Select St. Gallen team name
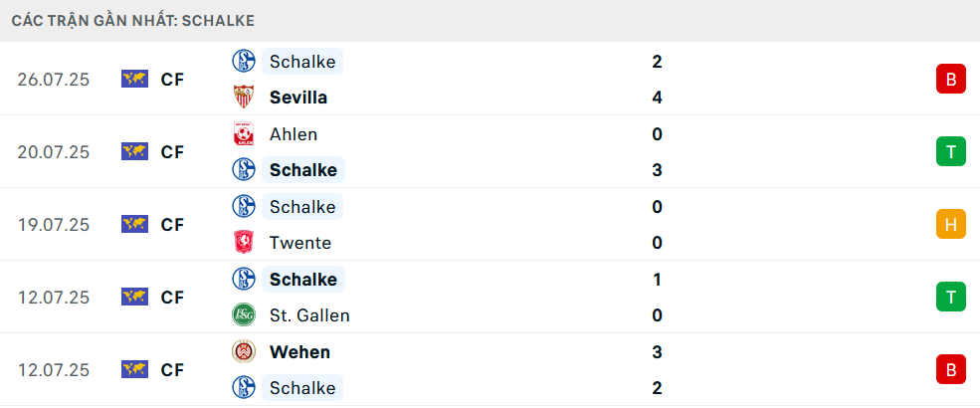 (309, 315)
